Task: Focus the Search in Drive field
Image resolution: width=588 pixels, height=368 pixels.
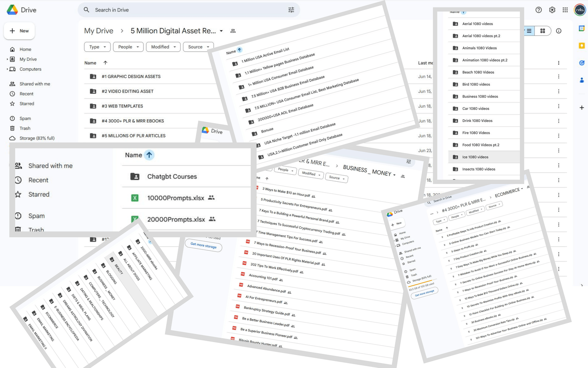Action: [189, 10]
